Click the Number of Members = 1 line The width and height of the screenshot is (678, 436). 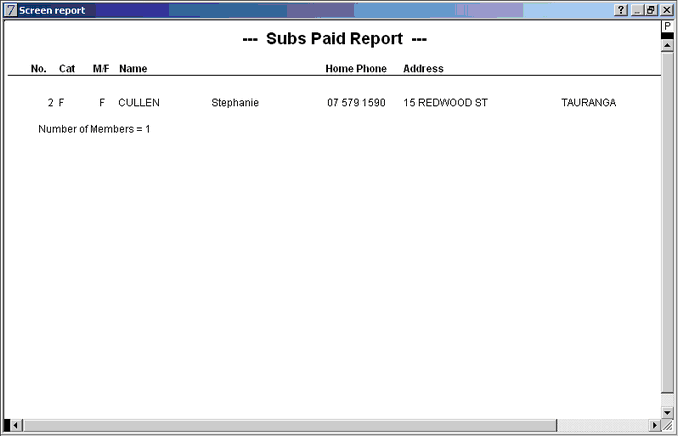pyautogui.click(x=94, y=129)
